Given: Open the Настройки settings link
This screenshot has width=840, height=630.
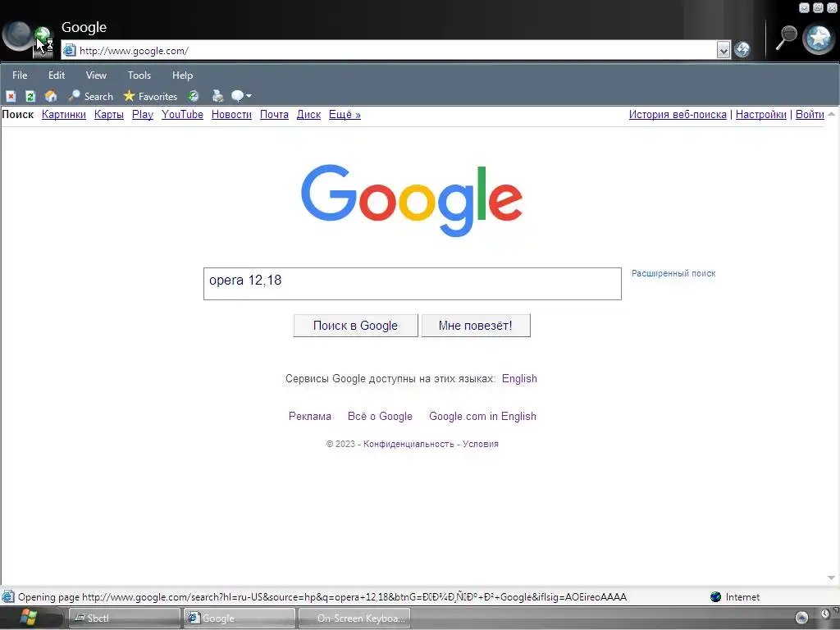Looking at the screenshot, I should pyautogui.click(x=760, y=115).
